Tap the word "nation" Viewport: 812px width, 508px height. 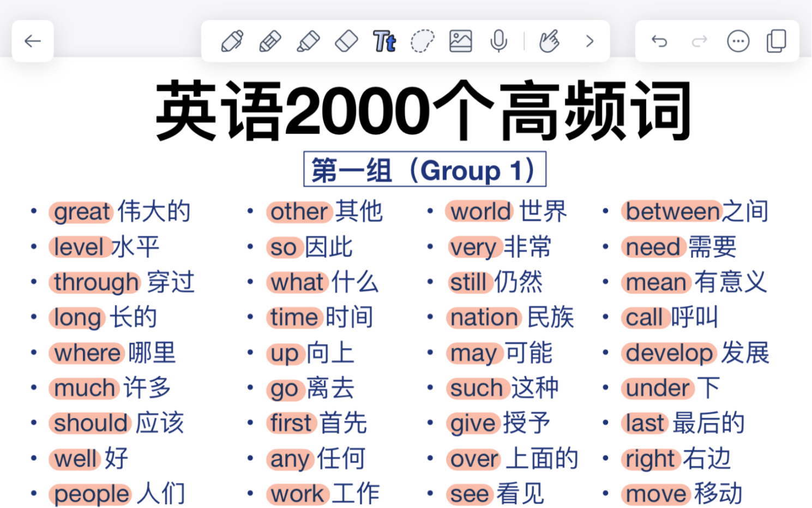coord(484,318)
